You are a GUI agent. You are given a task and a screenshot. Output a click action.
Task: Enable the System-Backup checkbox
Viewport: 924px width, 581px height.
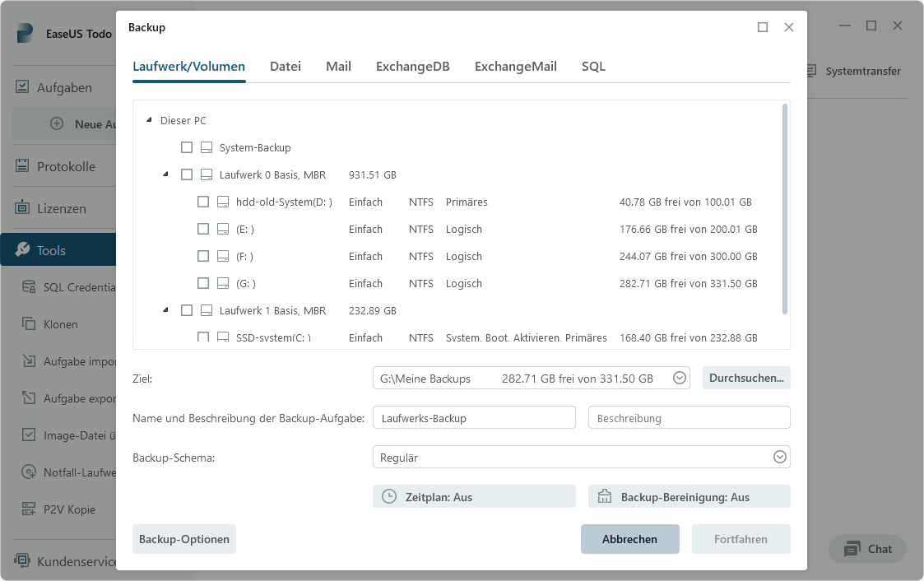(x=187, y=147)
